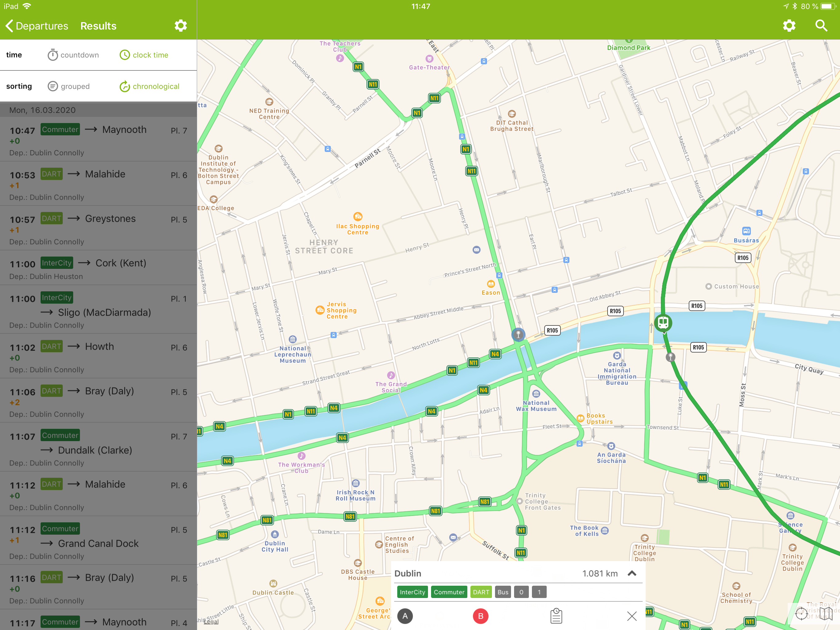Tap the grey stop pin south of river
This screenshot has height=630, width=840.
pyautogui.click(x=671, y=357)
